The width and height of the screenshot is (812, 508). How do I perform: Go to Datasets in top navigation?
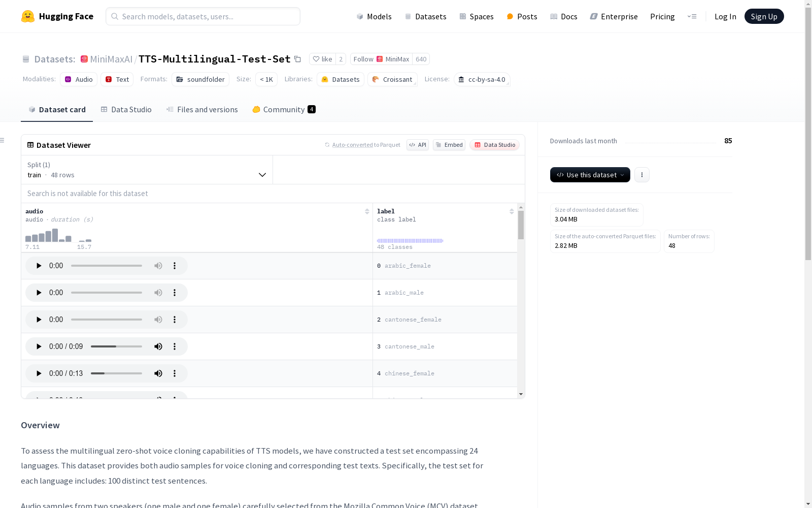click(x=425, y=16)
